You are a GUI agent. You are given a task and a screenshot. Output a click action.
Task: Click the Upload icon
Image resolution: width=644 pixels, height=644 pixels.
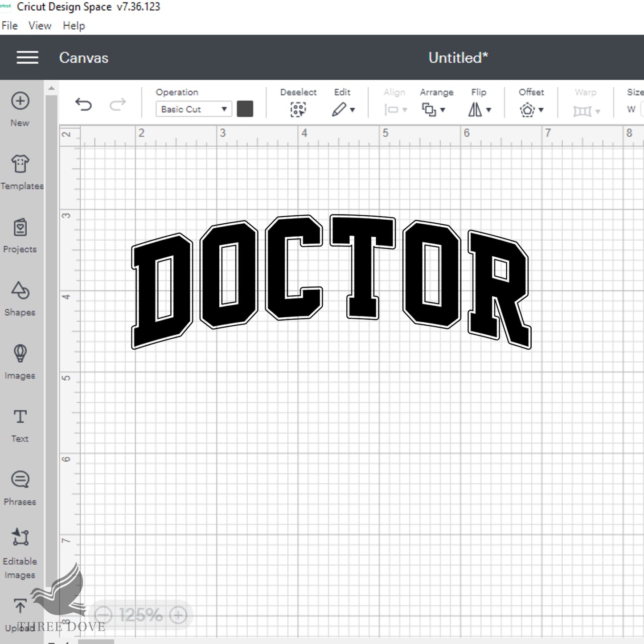pos(20,606)
